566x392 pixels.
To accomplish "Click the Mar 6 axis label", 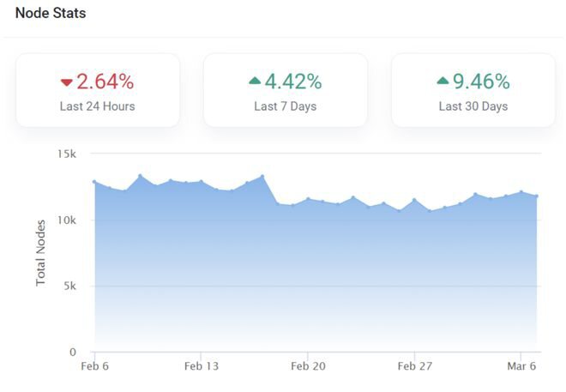I will point(522,366).
